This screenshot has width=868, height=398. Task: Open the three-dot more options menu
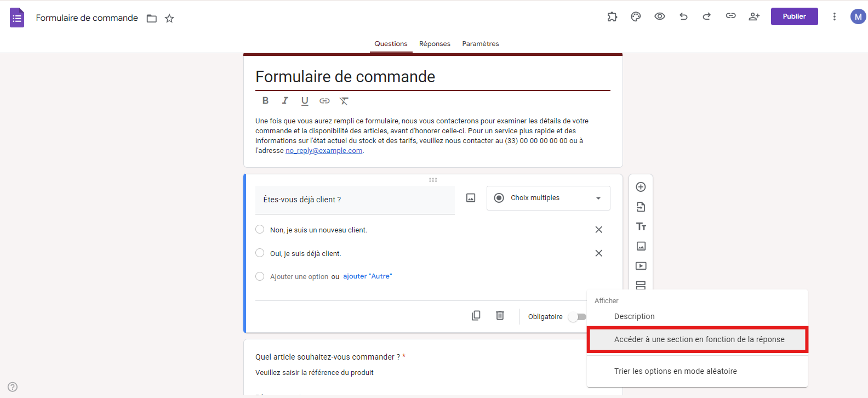(834, 16)
